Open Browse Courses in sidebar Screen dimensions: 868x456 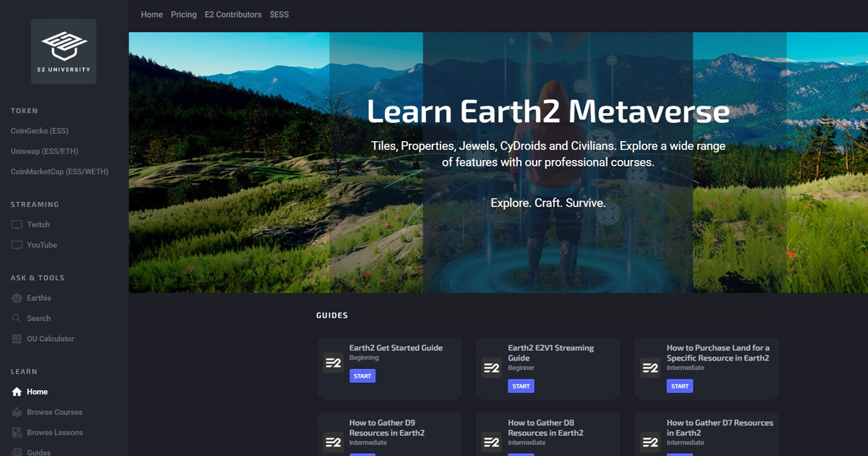(55, 412)
